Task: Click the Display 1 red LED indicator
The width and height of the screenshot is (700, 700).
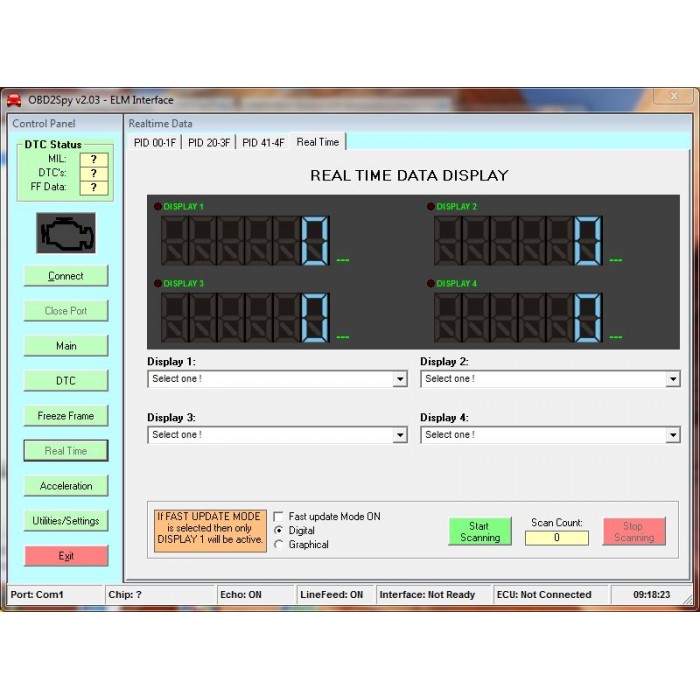Action: pos(157,206)
